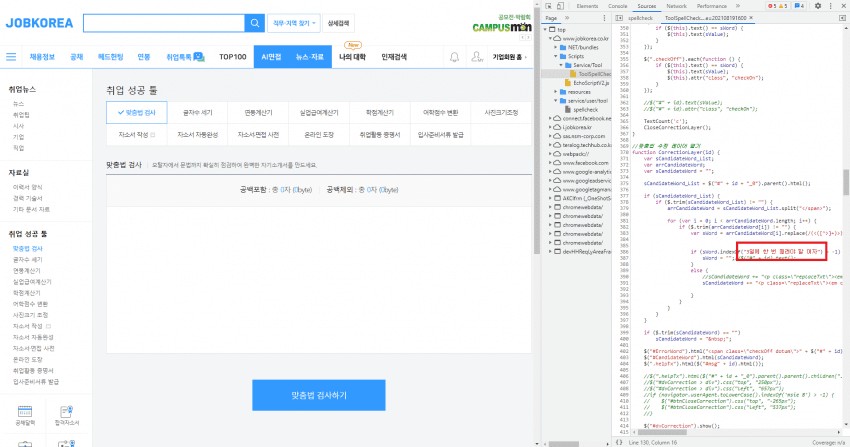Click the blue search magnifier button
The image size is (850, 447).
(253, 22)
